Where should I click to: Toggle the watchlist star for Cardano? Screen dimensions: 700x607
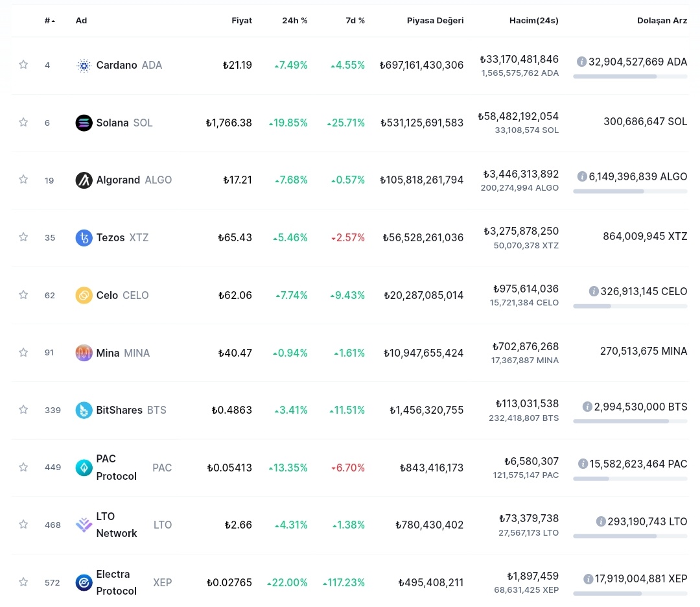click(x=23, y=65)
